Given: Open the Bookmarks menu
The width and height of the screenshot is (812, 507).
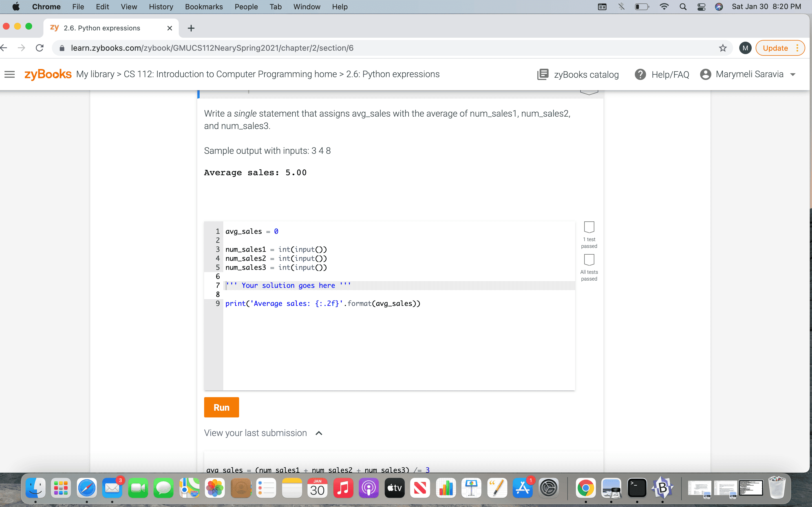Looking at the screenshot, I should 204,7.
